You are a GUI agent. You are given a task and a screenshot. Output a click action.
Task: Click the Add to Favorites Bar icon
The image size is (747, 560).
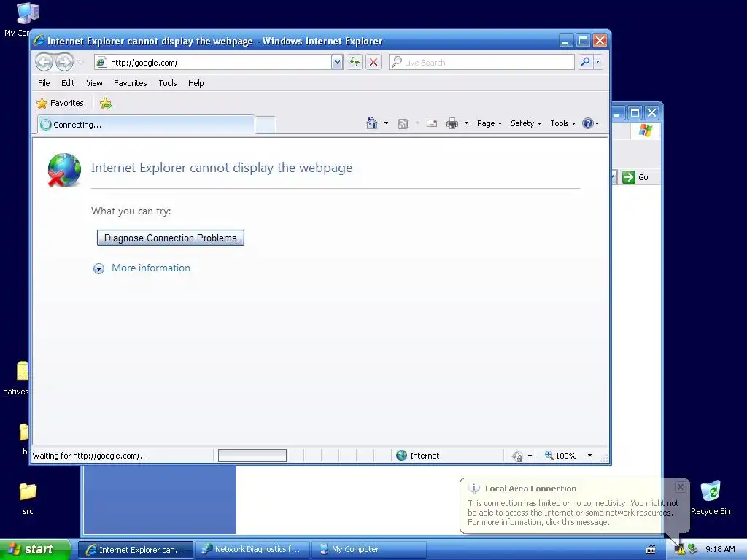tap(106, 104)
